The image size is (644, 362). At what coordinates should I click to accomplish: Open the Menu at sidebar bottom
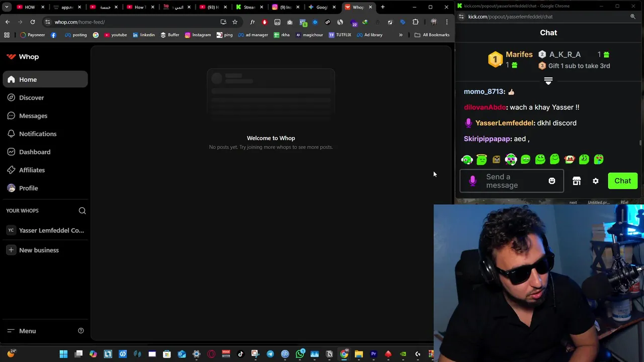click(22, 331)
